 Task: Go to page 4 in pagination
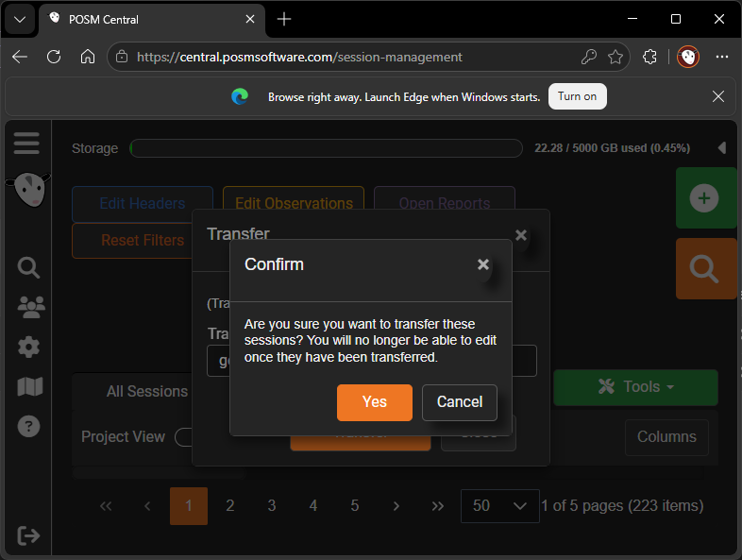point(313,505)
